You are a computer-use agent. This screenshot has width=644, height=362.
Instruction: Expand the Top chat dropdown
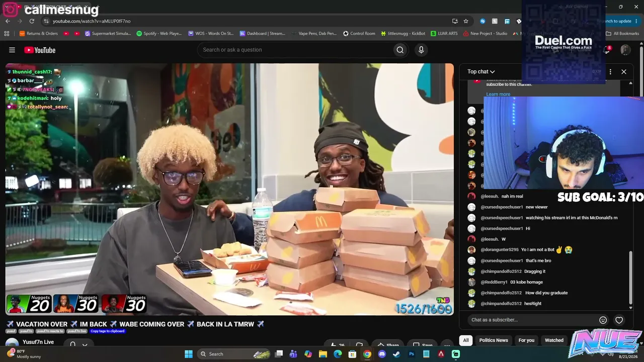click(481, 71)
